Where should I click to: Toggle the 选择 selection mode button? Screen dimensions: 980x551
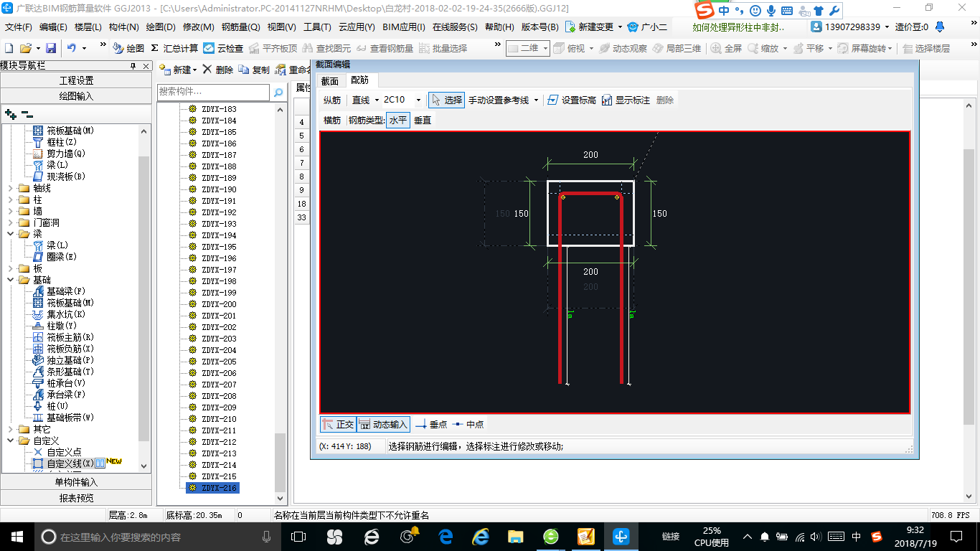pyautogui.click(x=446, y=100)
